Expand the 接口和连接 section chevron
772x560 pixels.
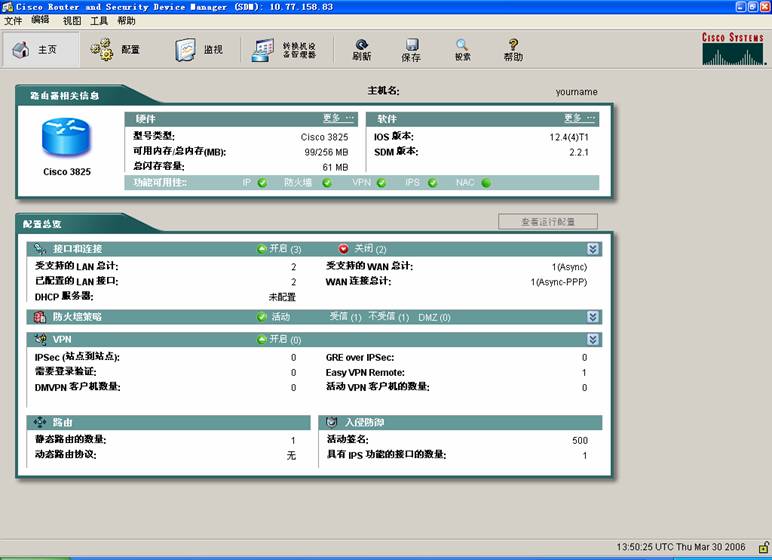[593, 249]
